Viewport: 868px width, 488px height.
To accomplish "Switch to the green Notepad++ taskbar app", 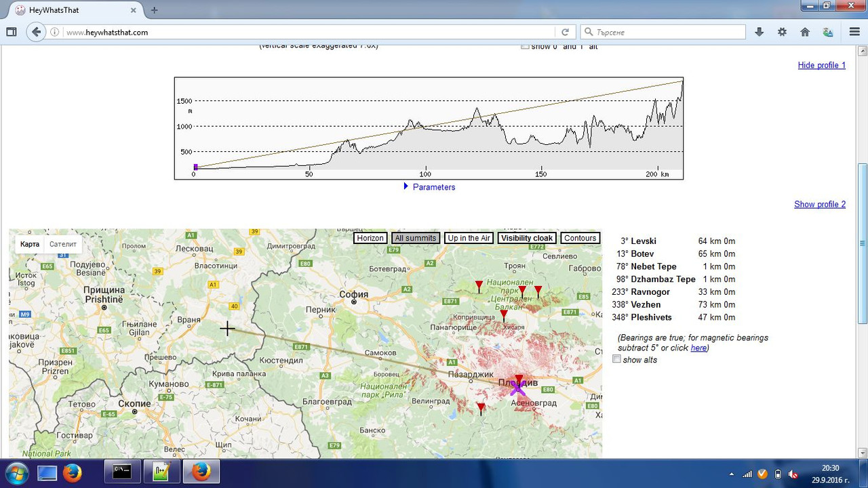I will tap(161, 472).
